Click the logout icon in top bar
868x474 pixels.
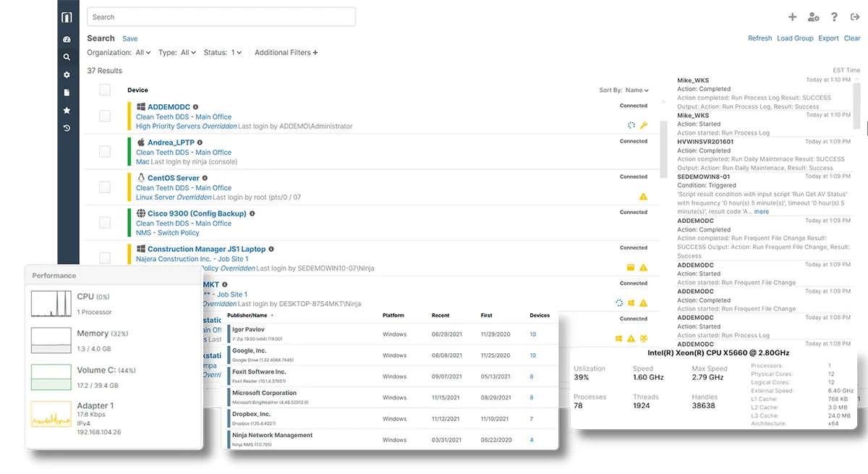click(855, 17)
